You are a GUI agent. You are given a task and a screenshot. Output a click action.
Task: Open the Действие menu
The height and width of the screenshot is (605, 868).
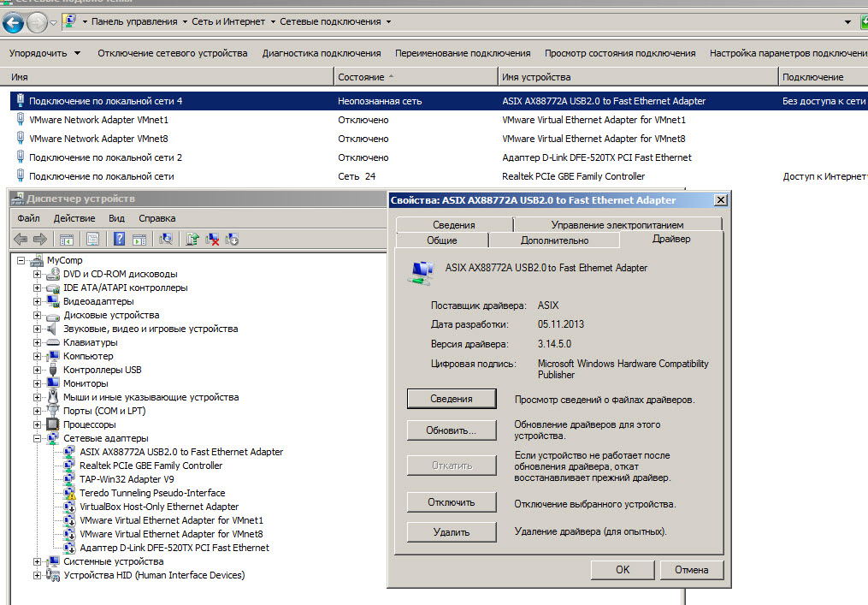tap(74, 218)
